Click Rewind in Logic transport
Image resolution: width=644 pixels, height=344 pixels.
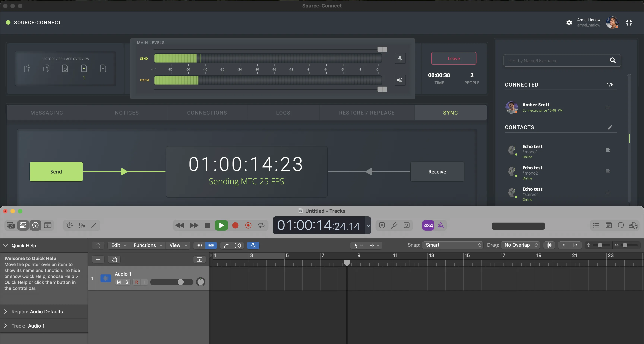(x=179, y=225)
